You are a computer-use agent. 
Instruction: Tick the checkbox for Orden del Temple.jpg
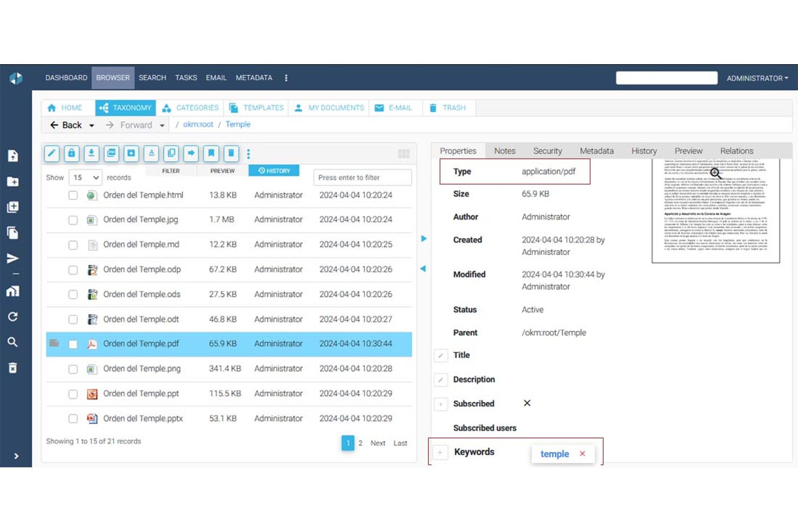(x=73, y=220)
